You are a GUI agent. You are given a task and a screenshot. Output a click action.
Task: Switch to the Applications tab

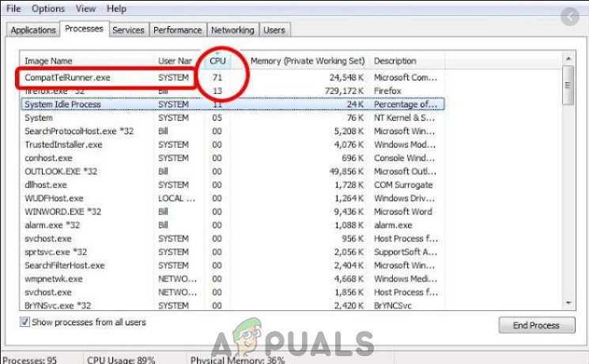click(x=33, y=30)
